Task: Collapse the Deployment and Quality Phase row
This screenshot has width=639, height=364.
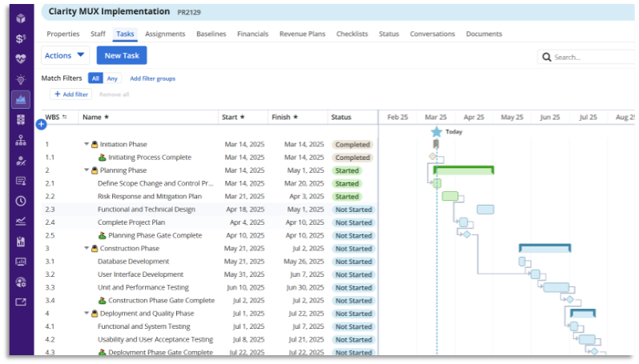Action: click(x=86, y=313)
